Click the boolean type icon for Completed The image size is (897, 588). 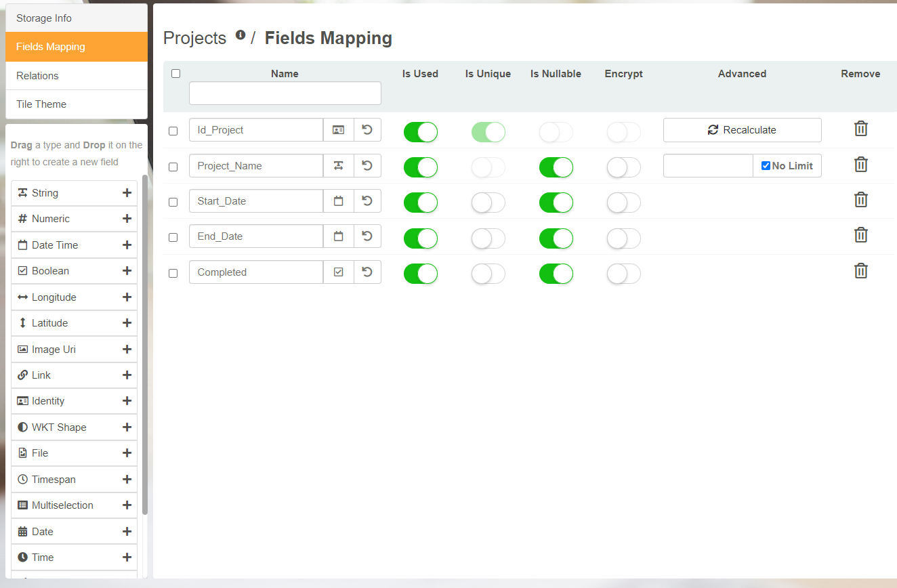(339, 272)
